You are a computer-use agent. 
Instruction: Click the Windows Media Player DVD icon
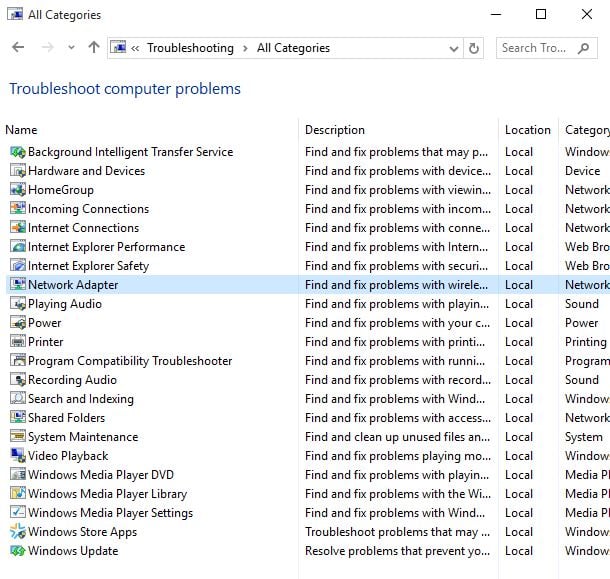click(18, 474)
